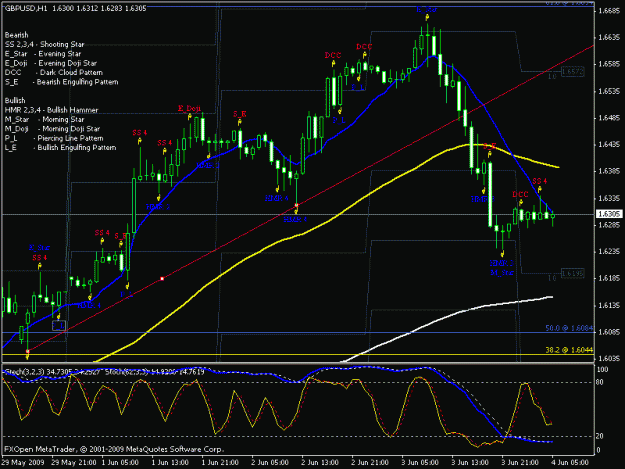
Task: Click the boxed 1.6198 level label
Action: (x=572, y=273)
